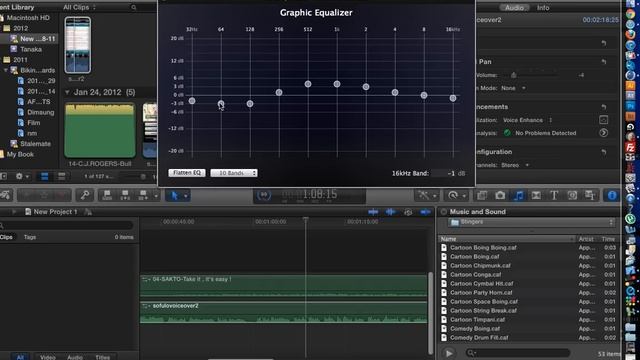Select the Tanaka event

click(x=31, y=49)
